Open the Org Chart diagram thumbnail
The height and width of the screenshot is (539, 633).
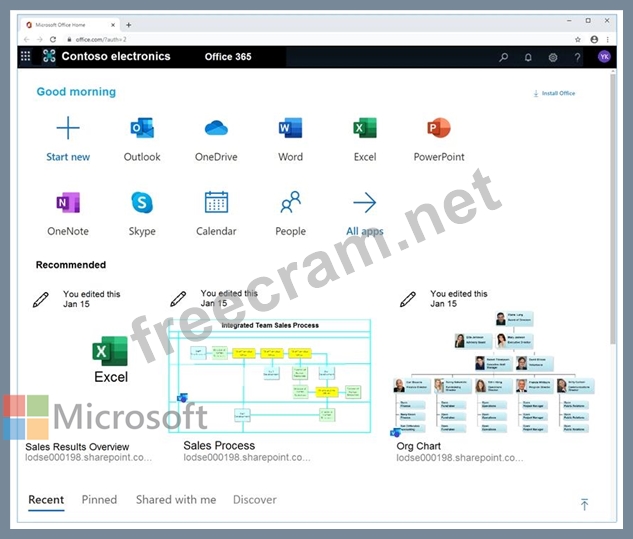tap(493, 373)
